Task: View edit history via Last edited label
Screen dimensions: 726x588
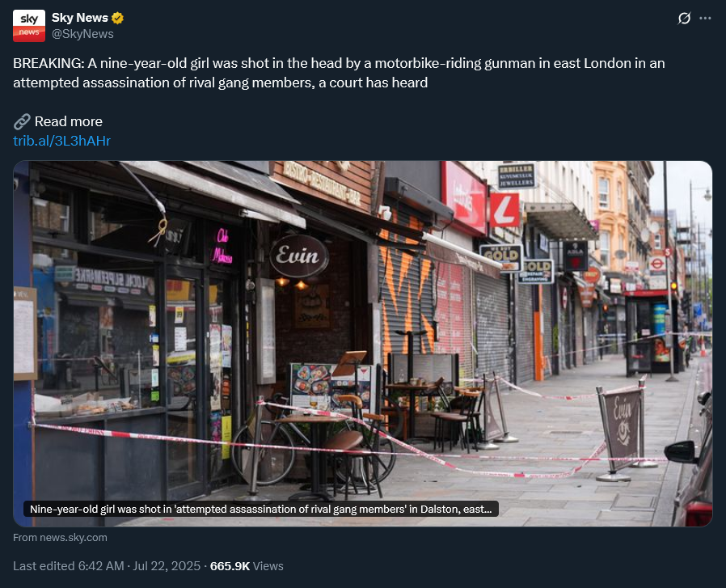Action: pyautogui.click(x=44, y=566)
